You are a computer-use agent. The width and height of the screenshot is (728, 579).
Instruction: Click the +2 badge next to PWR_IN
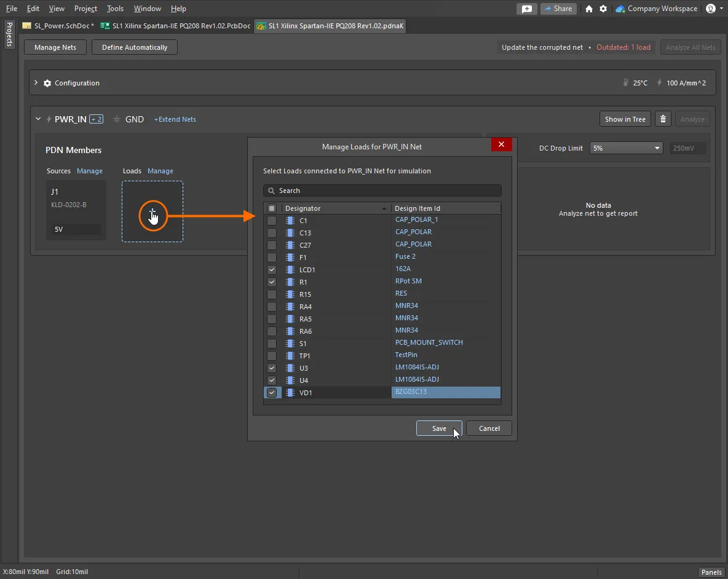pyautogui.click(x=97, y=119)
